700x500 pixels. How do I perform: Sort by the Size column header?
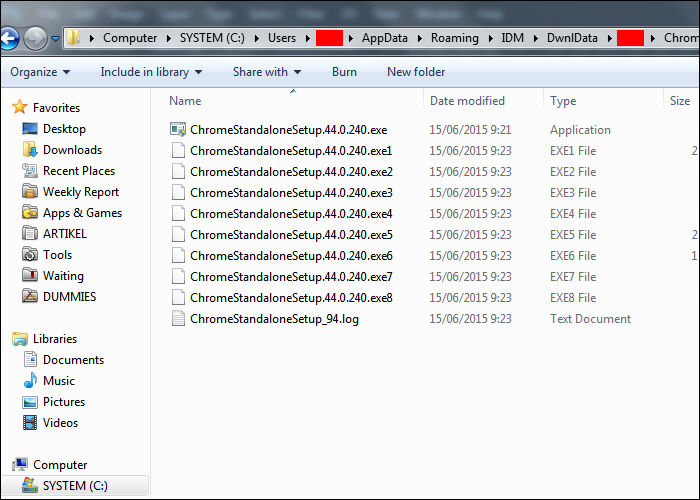(680, 101)
